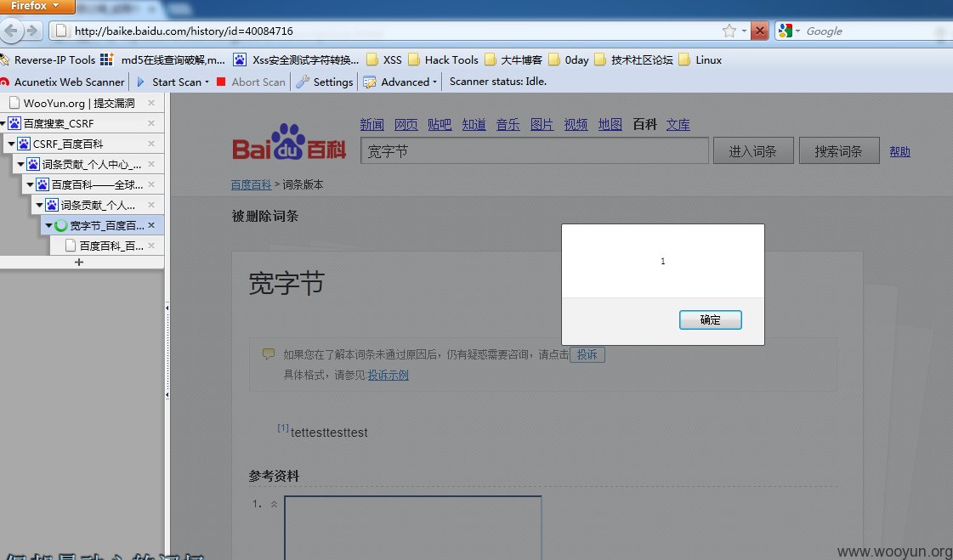Open the Linux bookmarks folder

tap(701, 59)
